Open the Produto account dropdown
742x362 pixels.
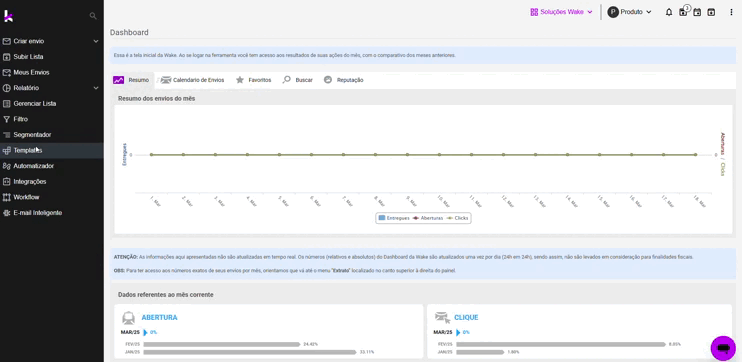tap(629, 12)
